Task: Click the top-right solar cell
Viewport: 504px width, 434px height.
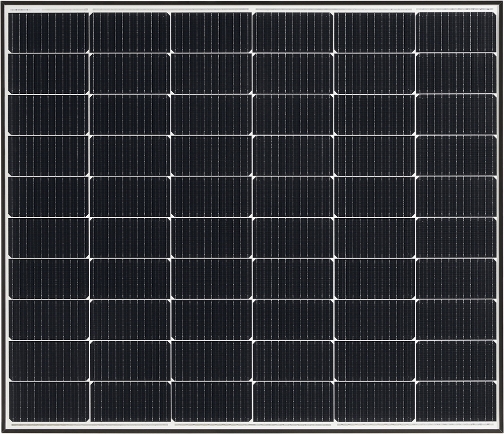Action: click(456, 32)
